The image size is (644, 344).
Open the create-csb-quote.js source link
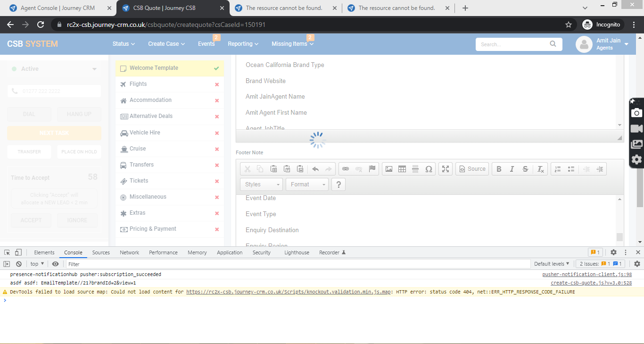[591, 283]
